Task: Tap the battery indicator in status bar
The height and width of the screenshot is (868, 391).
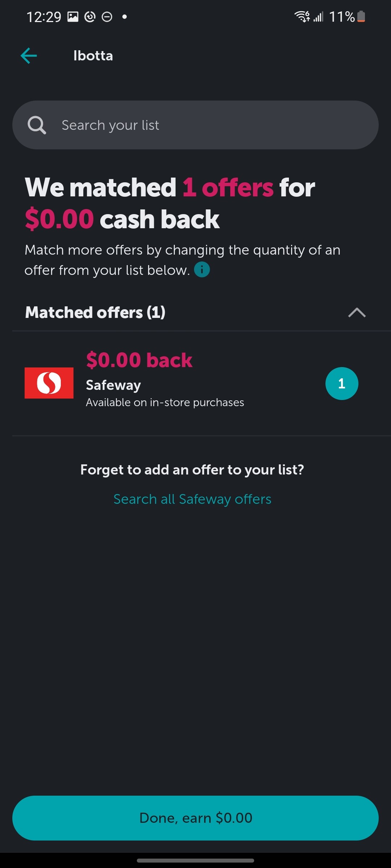Action: click(361, 17)
